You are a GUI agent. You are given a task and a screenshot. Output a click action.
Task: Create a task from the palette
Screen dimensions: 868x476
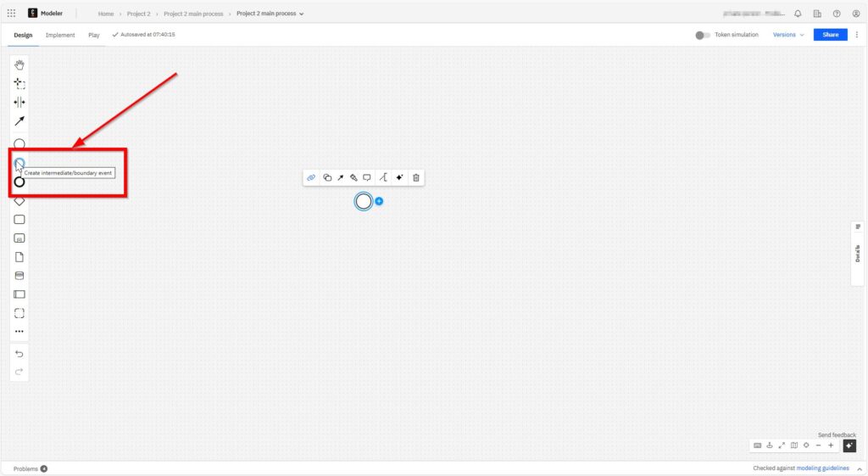pyautogui.click(x=19, y=220)
